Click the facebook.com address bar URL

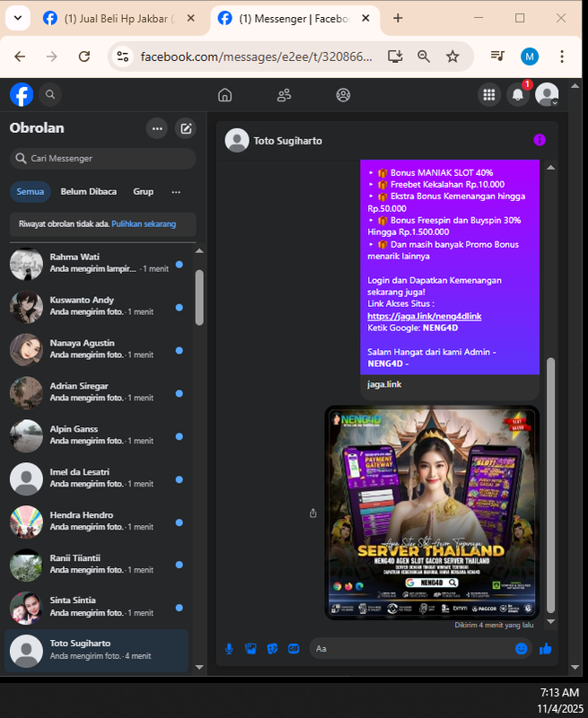(256, 57)
